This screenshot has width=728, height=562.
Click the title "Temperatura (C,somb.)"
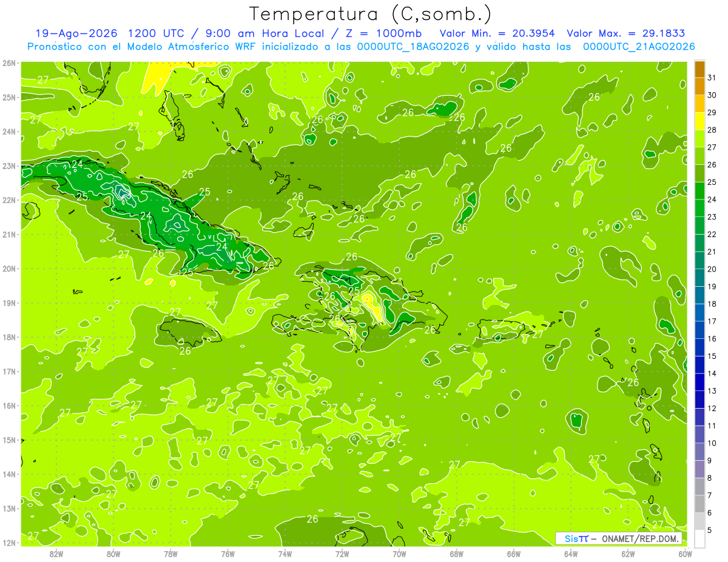(371, 14)
